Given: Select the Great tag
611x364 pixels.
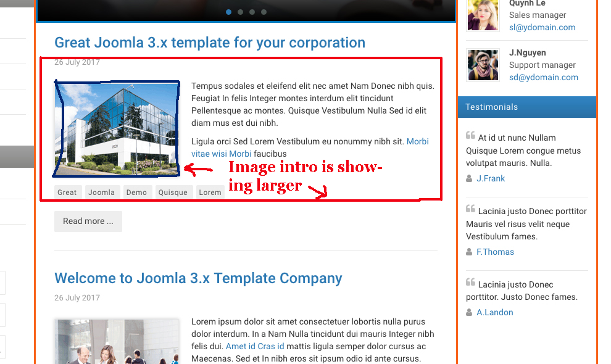Looking at the screenshot, I should [x=67, y=192].
